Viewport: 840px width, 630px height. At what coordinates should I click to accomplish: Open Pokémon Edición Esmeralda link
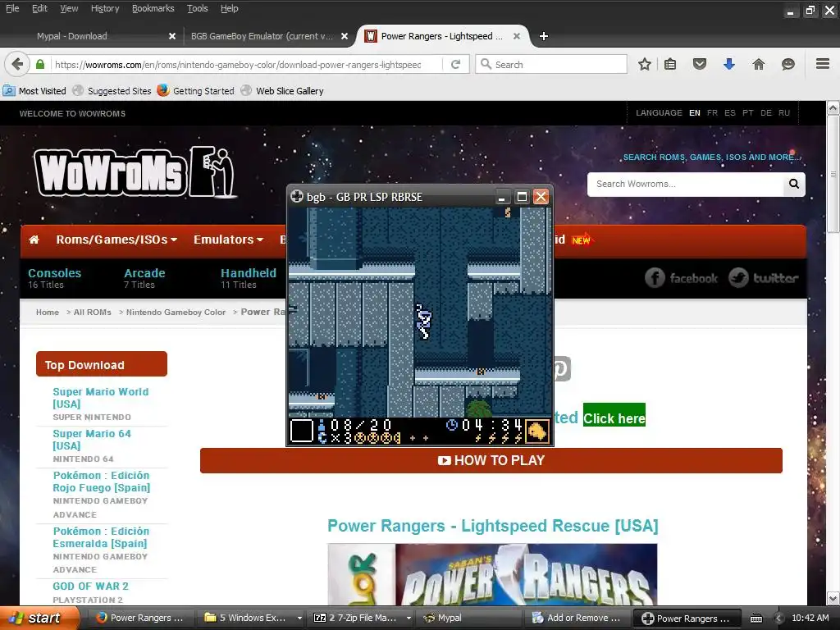coord(101,536)
